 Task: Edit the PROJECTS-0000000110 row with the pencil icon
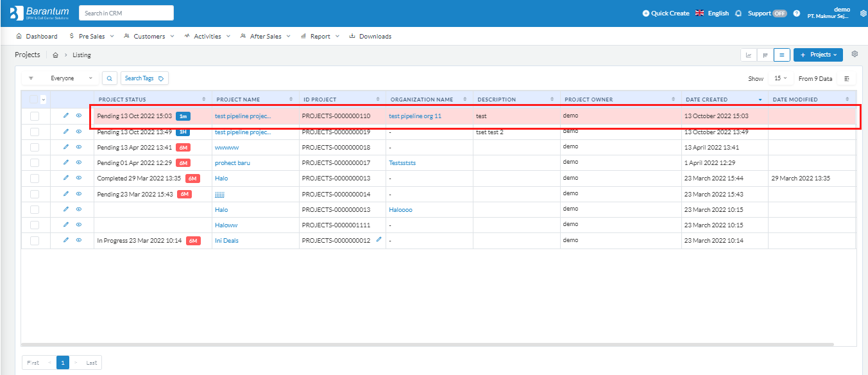pos(65,116)
